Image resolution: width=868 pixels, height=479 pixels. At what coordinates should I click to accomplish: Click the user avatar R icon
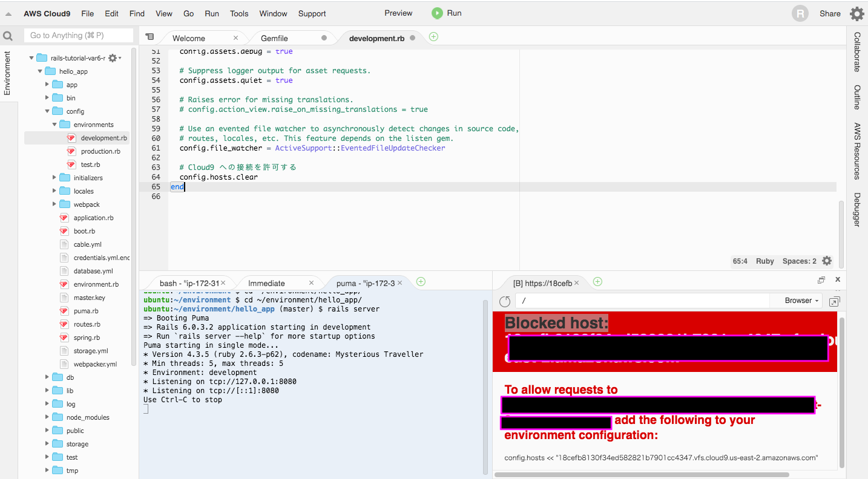800,13
